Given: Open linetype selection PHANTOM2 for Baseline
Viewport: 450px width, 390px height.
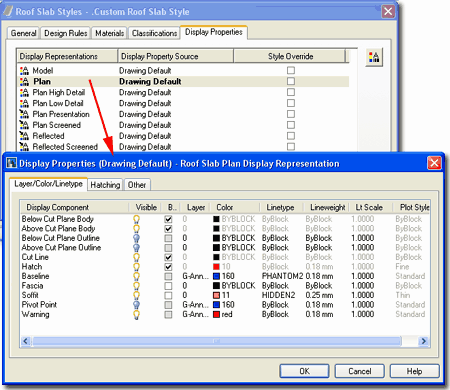Looking at the screenshot, I should coord(282,276).
